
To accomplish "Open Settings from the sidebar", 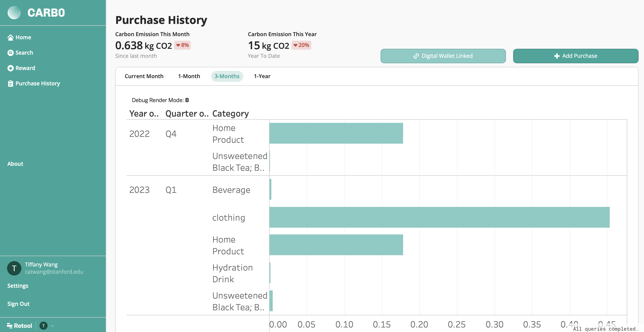I will tap(18, 286).
